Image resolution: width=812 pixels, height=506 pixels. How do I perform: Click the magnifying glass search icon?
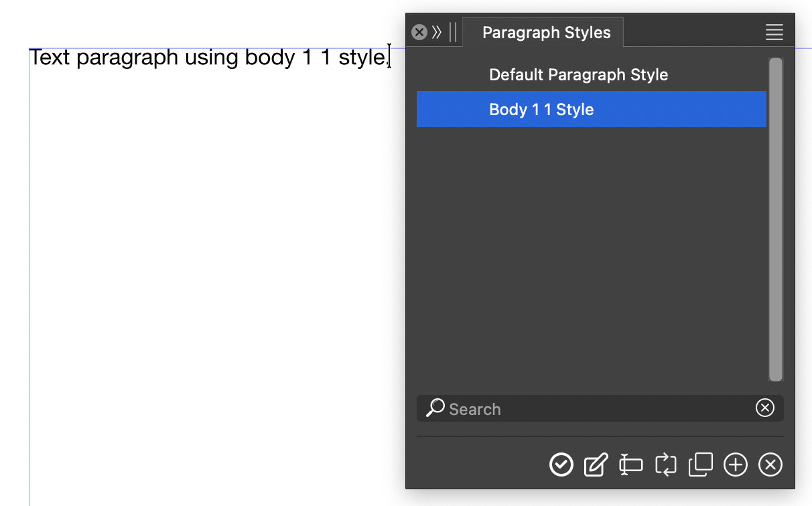[435, 408]
